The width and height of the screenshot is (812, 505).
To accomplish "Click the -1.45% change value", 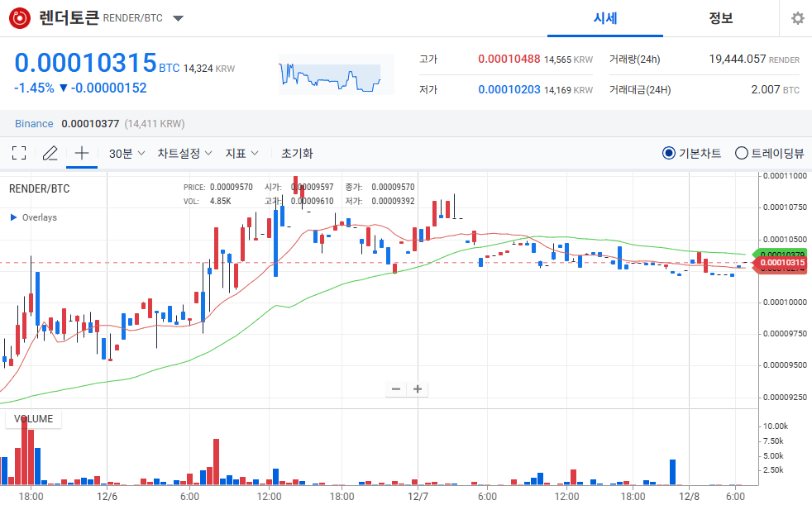I will pos(34,88).
